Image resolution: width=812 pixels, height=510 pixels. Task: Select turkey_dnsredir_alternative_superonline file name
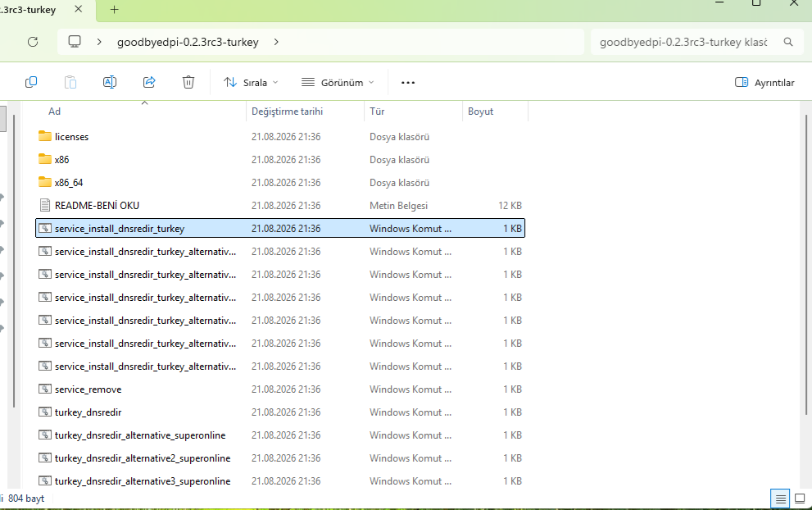[x=140, y=435]
